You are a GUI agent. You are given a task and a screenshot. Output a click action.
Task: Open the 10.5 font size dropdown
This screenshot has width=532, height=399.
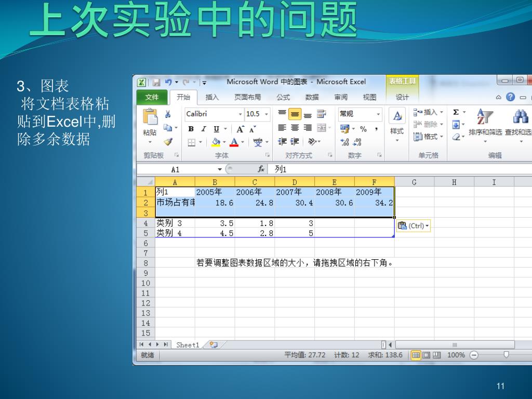pos(267,114)
